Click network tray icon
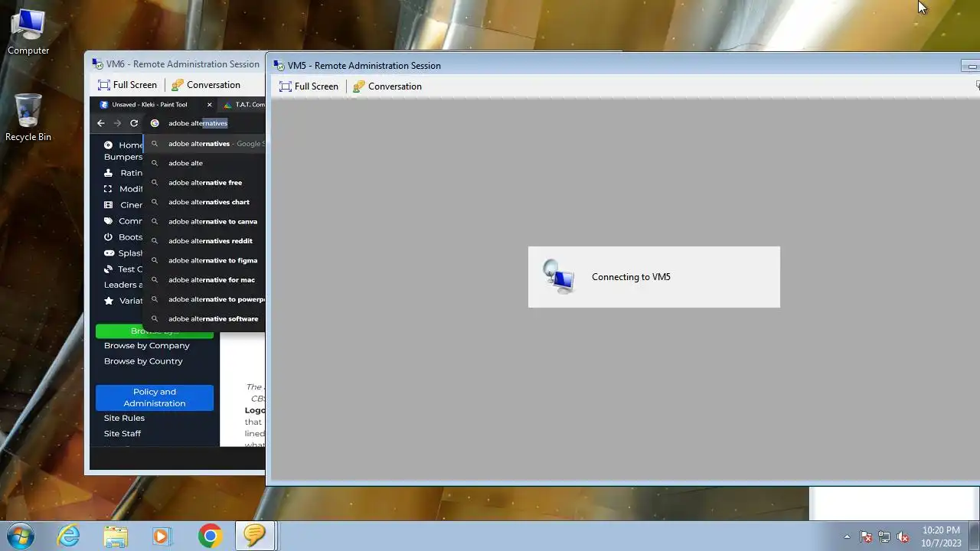 884,537
